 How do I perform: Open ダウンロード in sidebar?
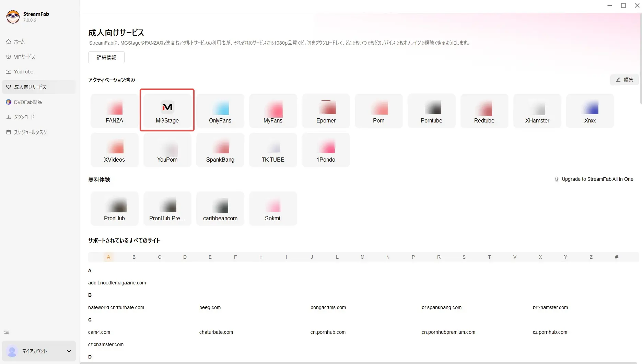coord(39,117)
